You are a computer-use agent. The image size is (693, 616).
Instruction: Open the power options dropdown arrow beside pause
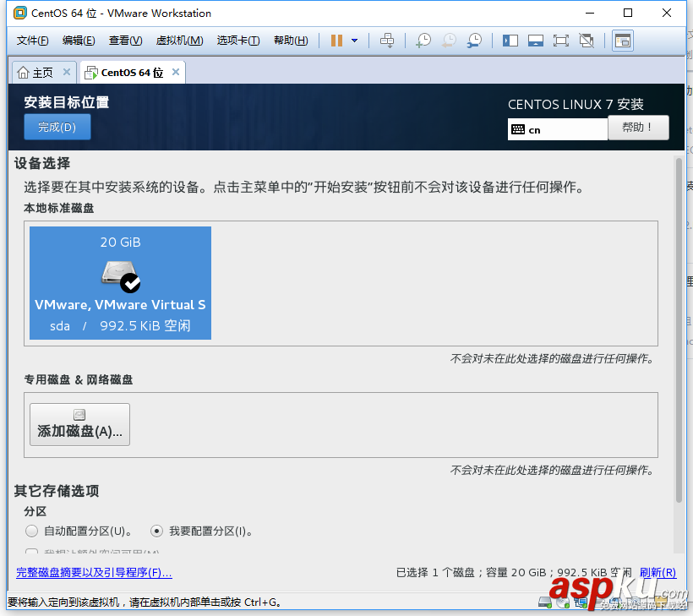pos(354,41)
